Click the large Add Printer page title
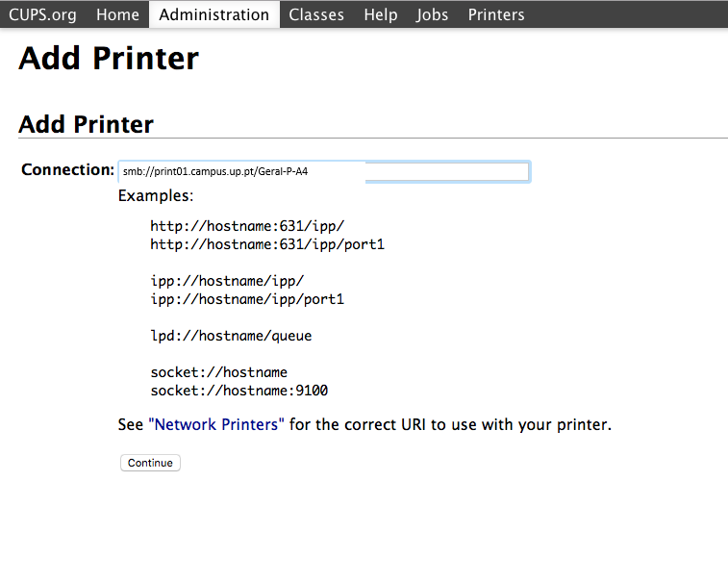This screenshot has height=582, width=728. [109, 59]
